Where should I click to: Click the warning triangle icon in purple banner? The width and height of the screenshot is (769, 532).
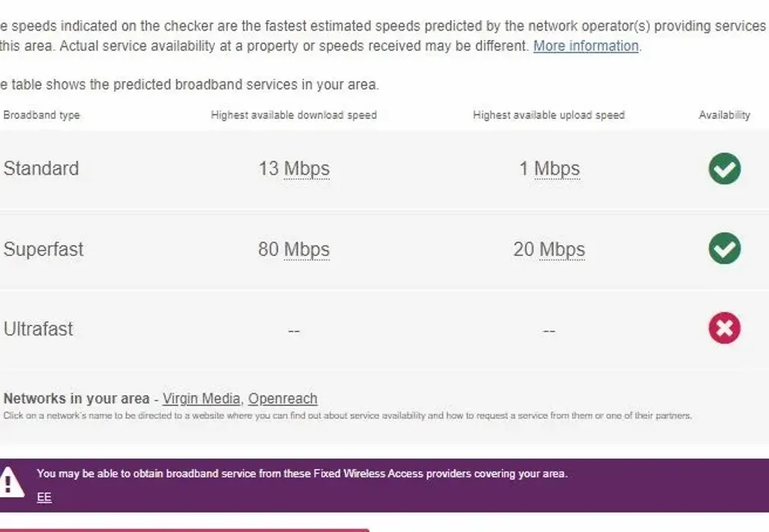[x=10, y=482]
